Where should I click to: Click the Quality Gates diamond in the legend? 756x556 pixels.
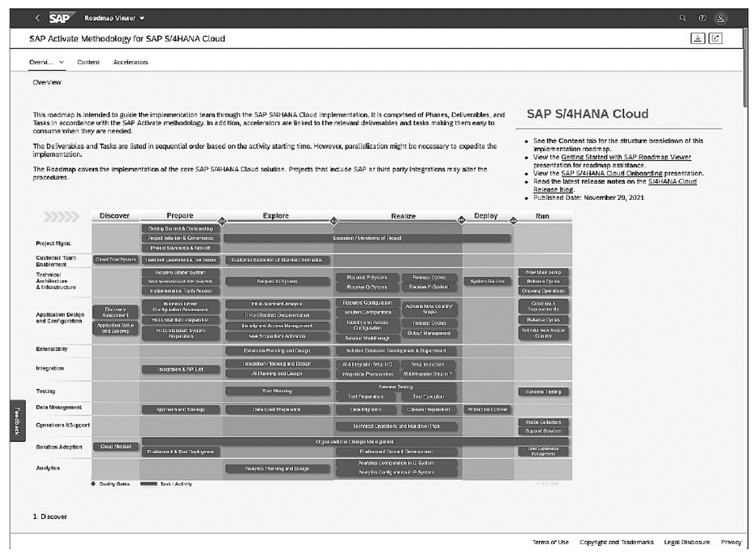92,484
